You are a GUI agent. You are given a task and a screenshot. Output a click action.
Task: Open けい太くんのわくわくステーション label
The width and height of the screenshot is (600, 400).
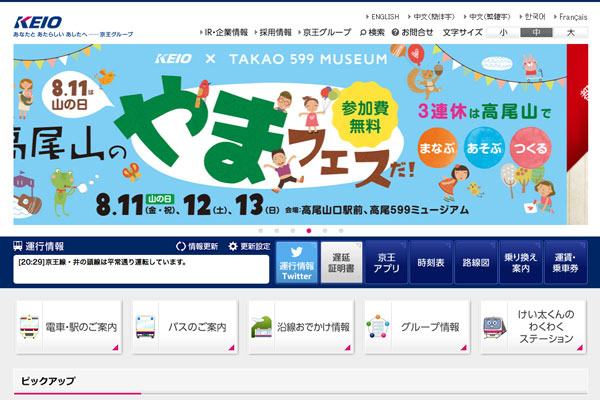coord(546,327)
